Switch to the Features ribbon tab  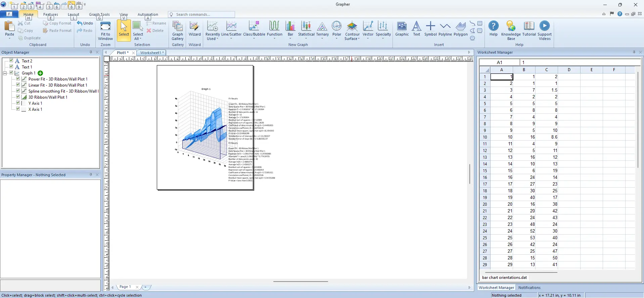point(51,14)
